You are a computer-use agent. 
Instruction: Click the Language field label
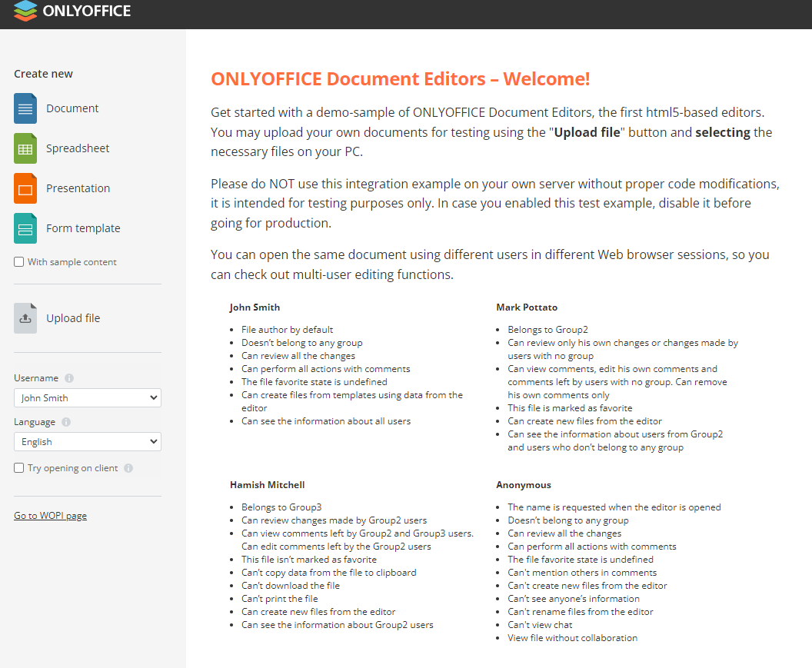click(x=35, y=422)
